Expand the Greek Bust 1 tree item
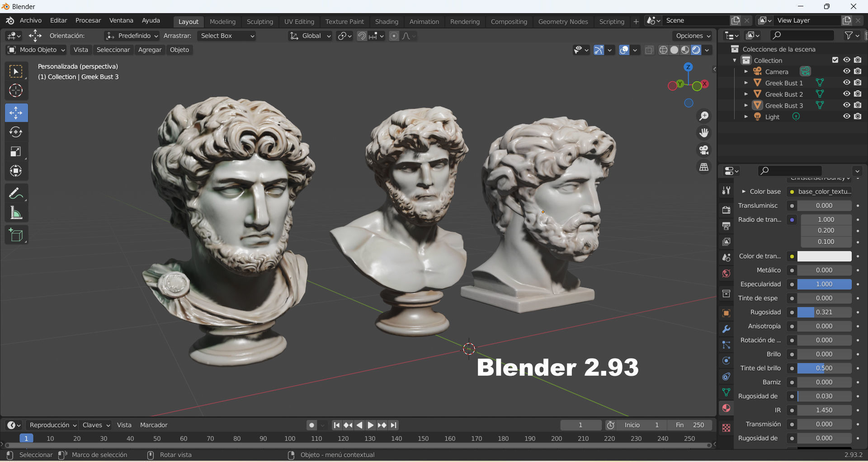Screen dimensions: 868x462 click(746, 83)
